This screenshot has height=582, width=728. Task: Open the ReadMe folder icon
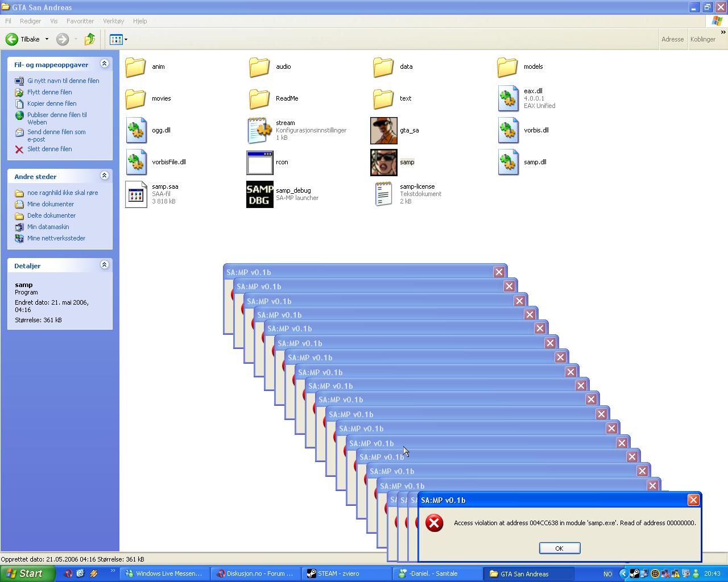tap(259, 98)
